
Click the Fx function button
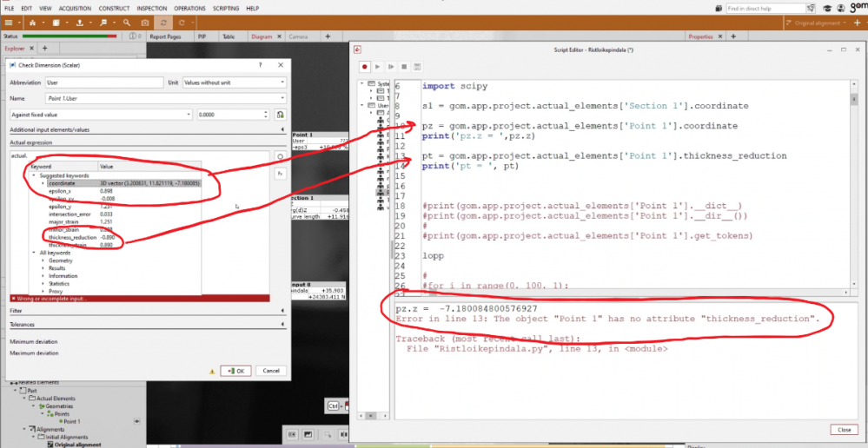click(281, 174)
